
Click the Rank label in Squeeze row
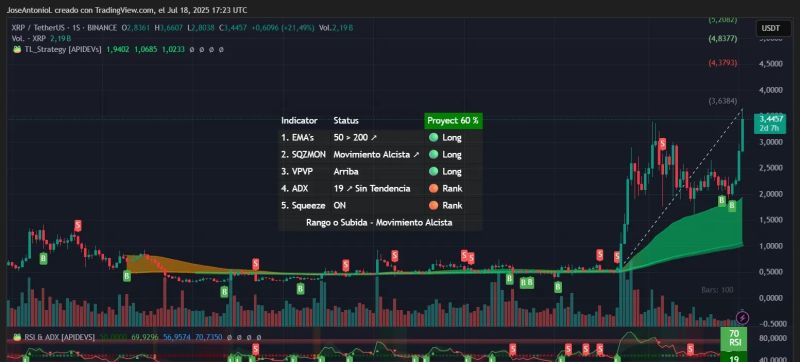point(453,205)
